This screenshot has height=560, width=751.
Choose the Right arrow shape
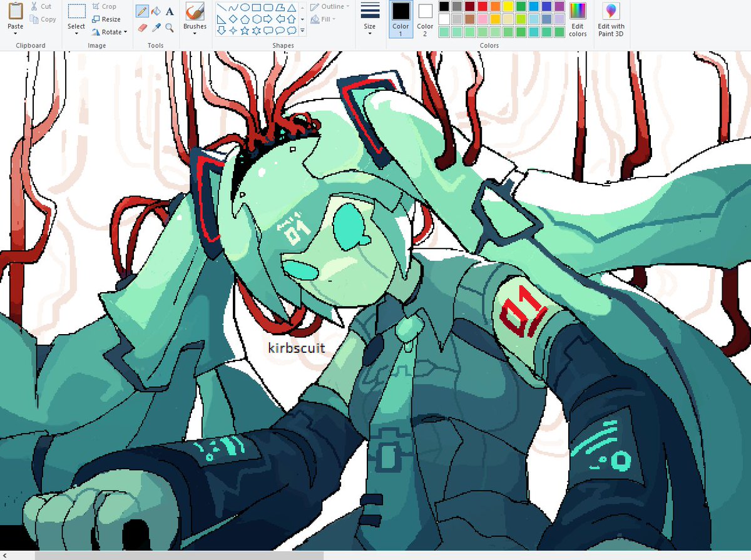click(268, 19)
